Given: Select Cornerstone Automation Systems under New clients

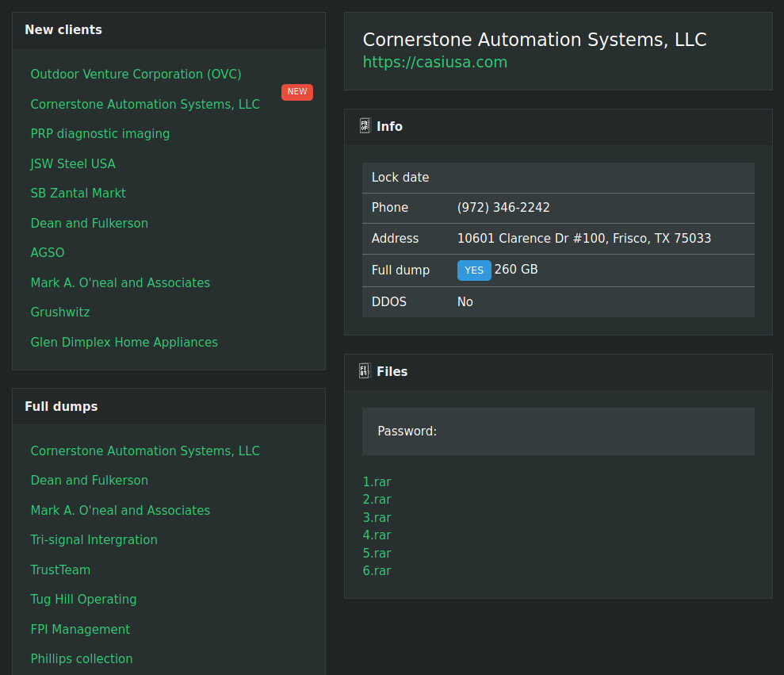Looking at the screenshot, I should [x=145, y=104].
